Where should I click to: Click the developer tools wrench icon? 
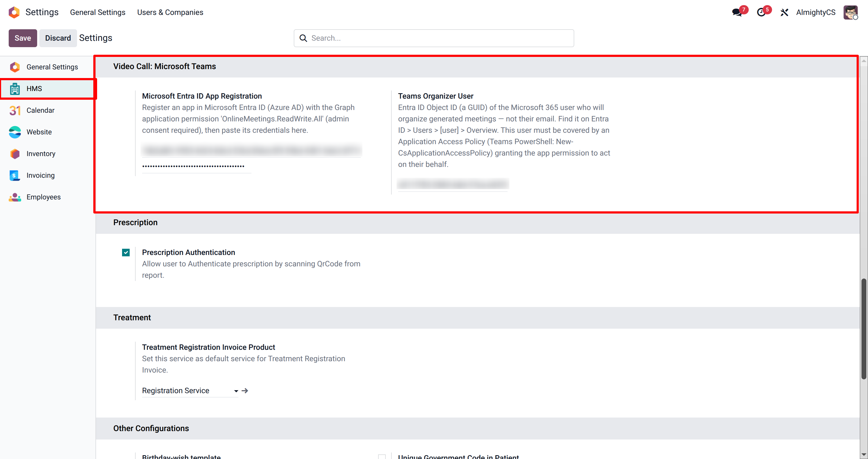[x=784, y=12]
